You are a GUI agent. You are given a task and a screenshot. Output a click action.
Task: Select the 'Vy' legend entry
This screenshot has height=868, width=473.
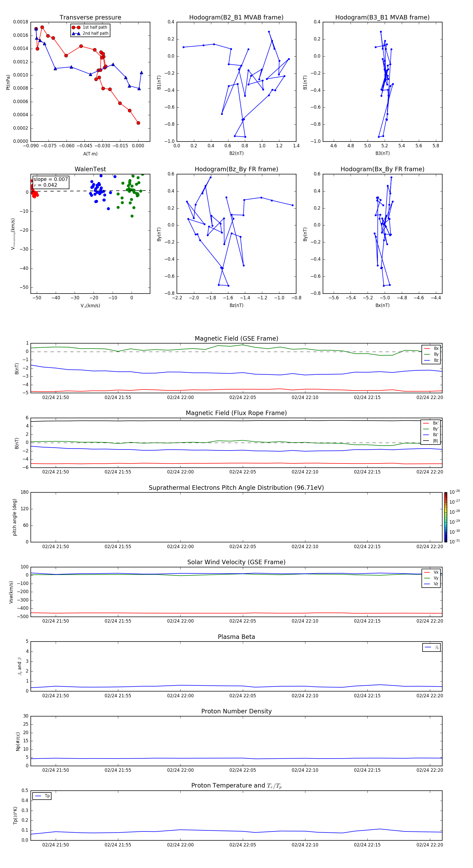point(431,578)
